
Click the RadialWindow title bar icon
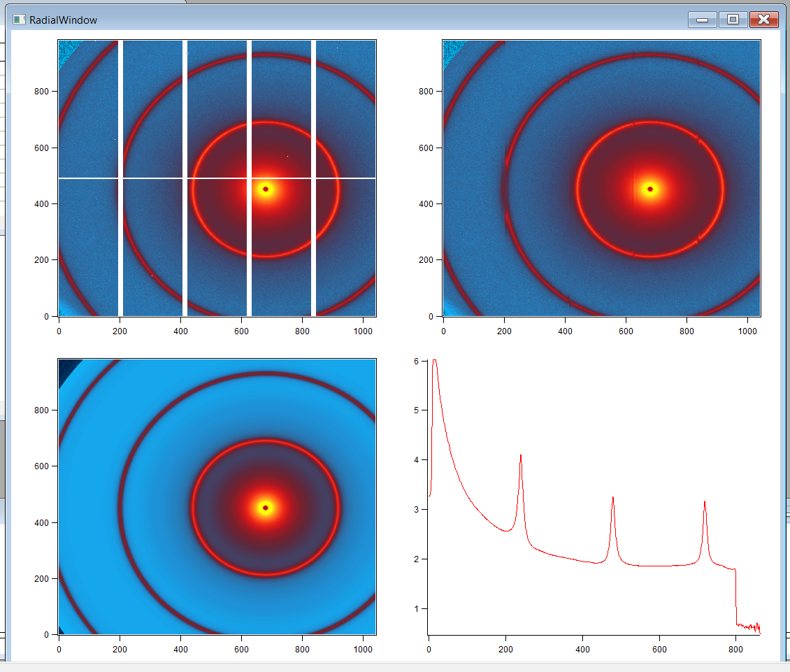click(19, 20)
